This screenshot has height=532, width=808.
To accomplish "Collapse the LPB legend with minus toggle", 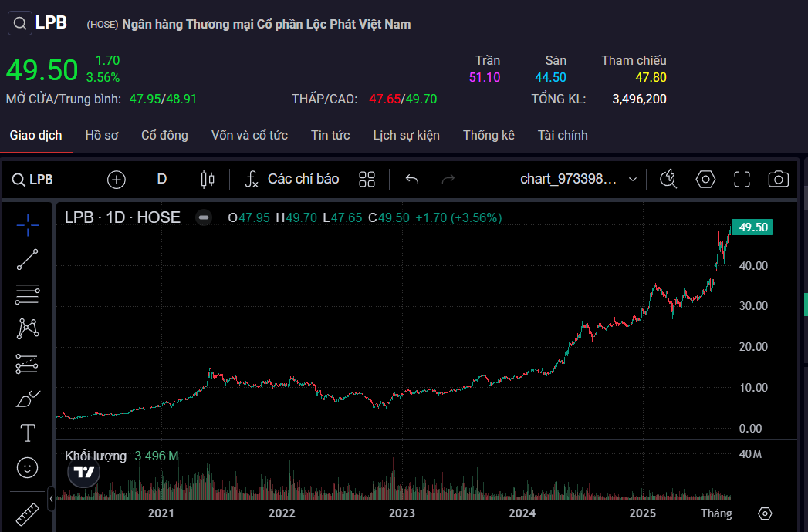I will (x=204, y=217).
